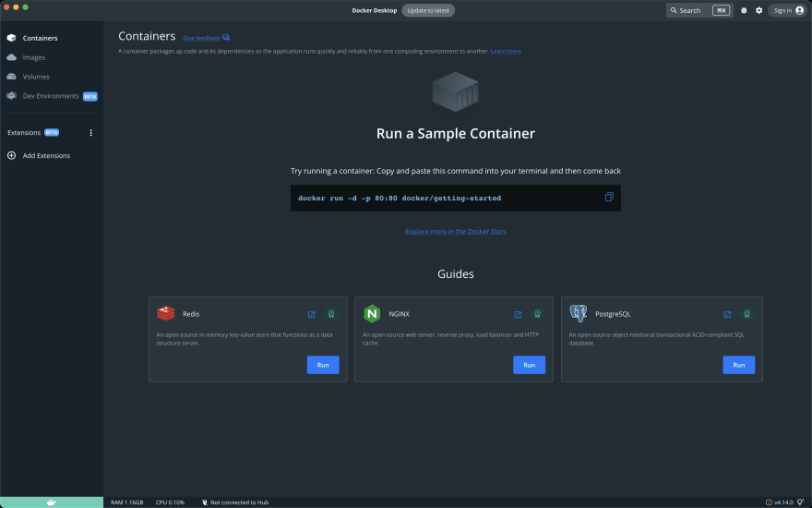This screenshot has width=812, height=508.
Task: Open the troubleshoot bug icon
Action: (744, 10)
